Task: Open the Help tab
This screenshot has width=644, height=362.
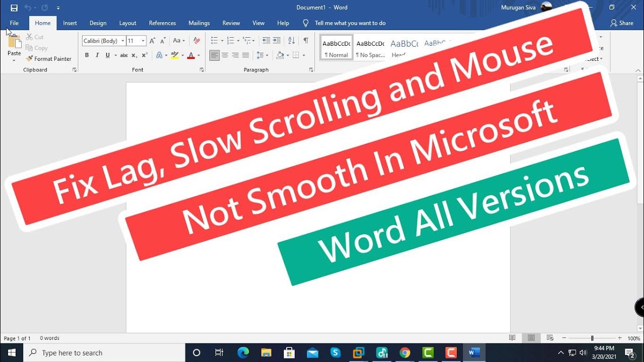Action: pyautogui.click(x=283, y=23)
